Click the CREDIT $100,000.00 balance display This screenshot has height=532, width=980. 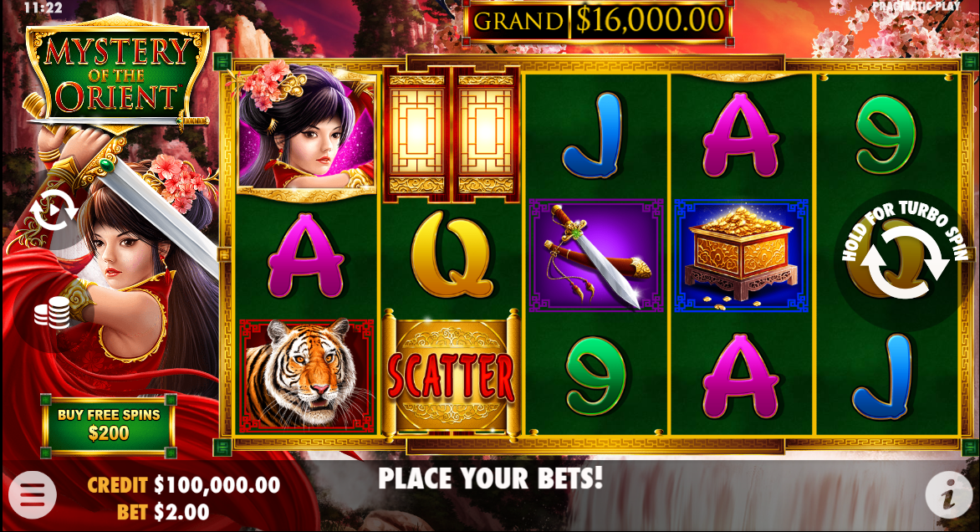point(184,484)
